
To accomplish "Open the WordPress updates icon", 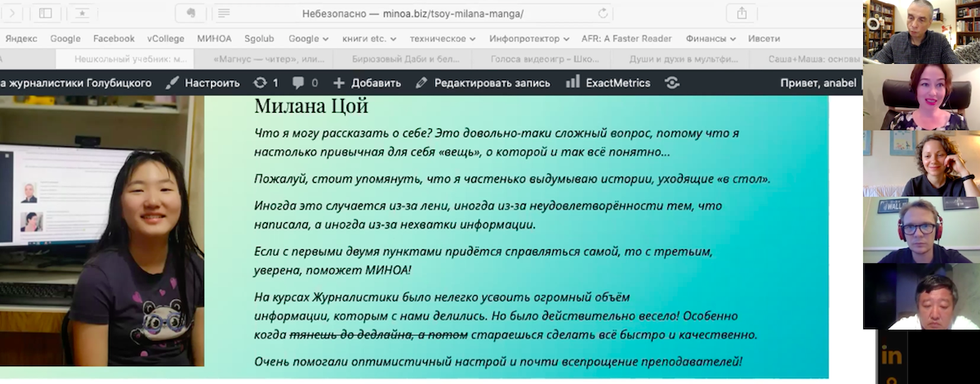I will click(x=265, y=83).
